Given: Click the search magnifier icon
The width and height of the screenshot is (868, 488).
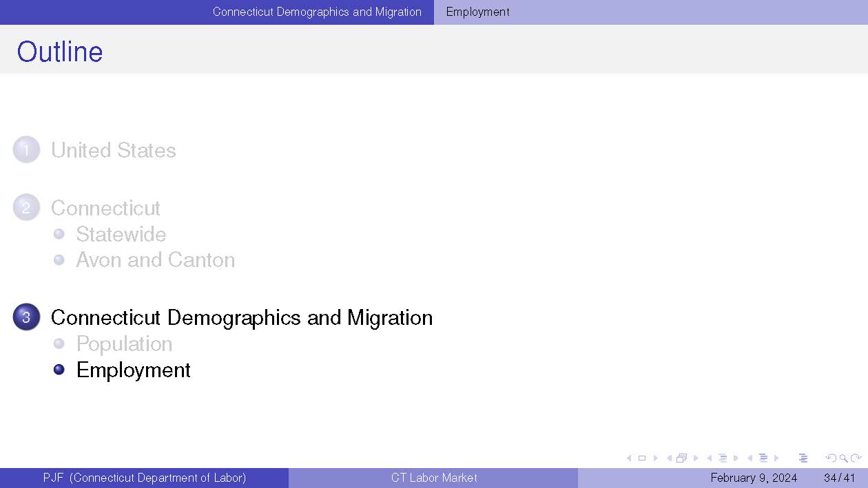Looking at the screenshot, I should [x=843, y=458].
